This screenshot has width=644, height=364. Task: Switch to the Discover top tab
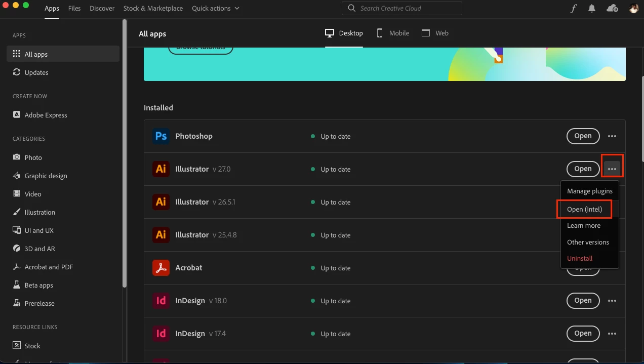pyautogui.click(x=102, y=9)
